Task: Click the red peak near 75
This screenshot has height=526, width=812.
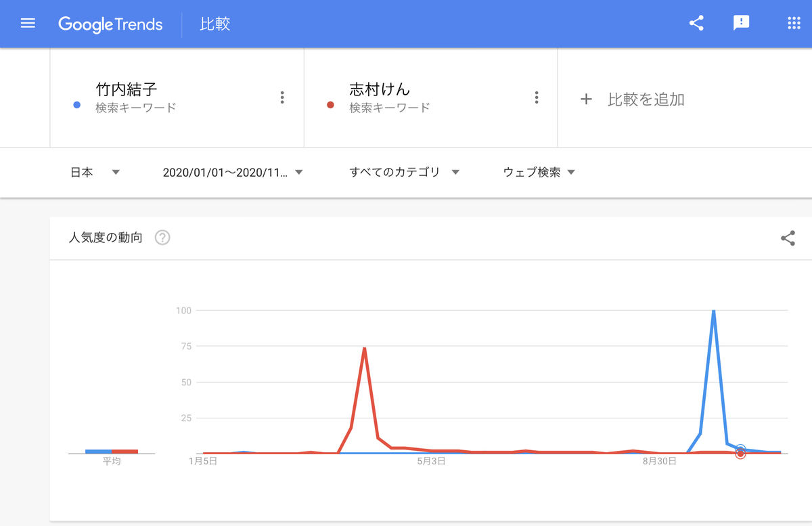Action: 365,349
